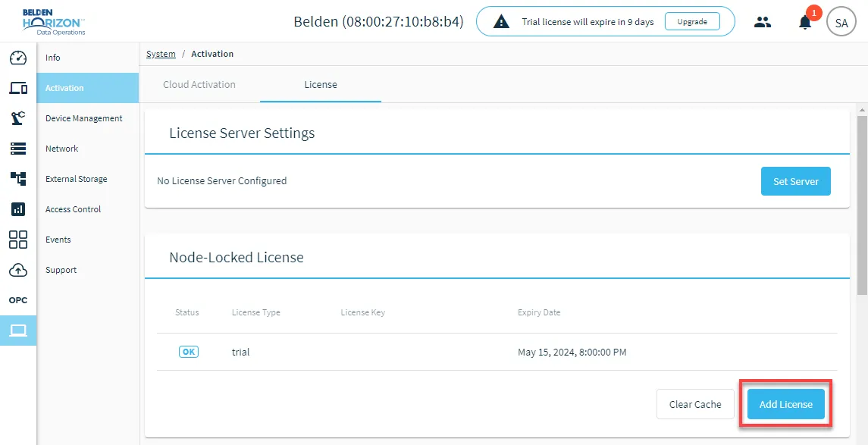
Task: Click the License Type column header
Action: pos(255,312)
